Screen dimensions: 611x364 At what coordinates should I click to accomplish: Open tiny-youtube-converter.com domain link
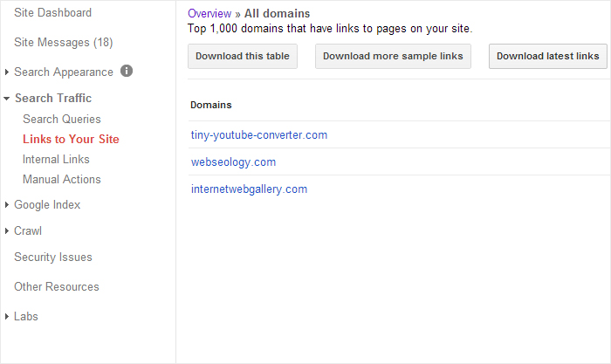259,135
